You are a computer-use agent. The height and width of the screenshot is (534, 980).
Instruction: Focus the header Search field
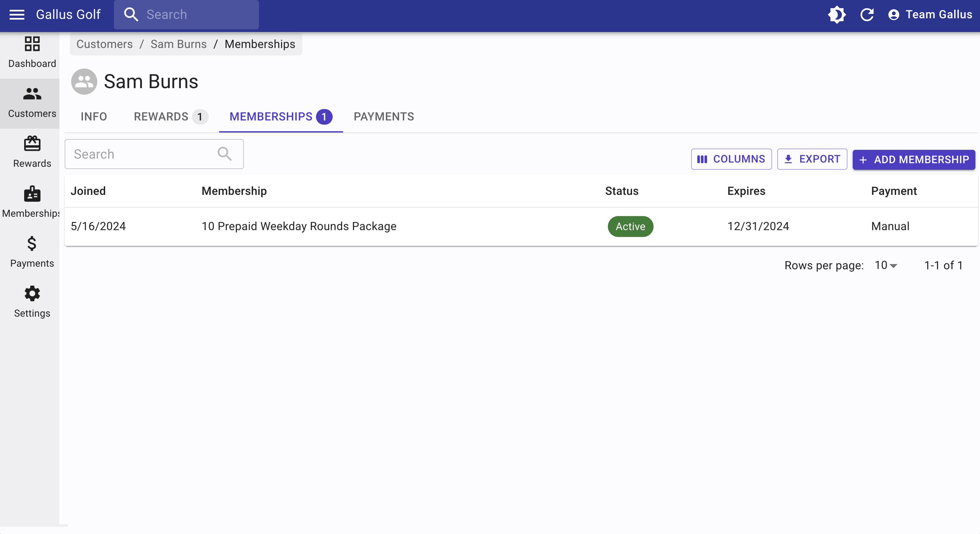186,14
